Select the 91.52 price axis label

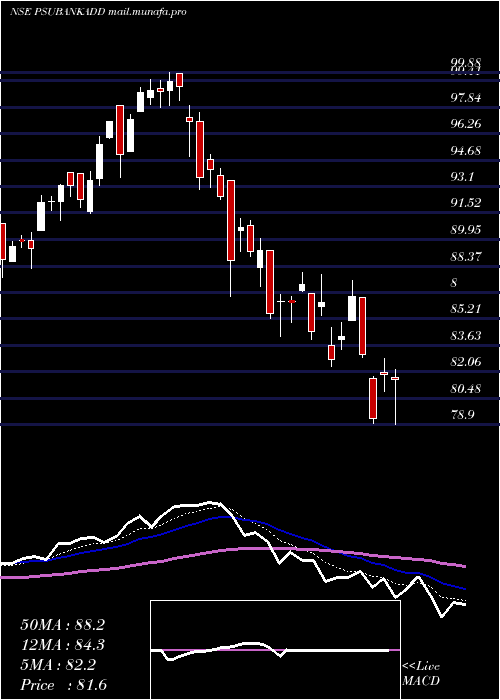tap(466, 203)
